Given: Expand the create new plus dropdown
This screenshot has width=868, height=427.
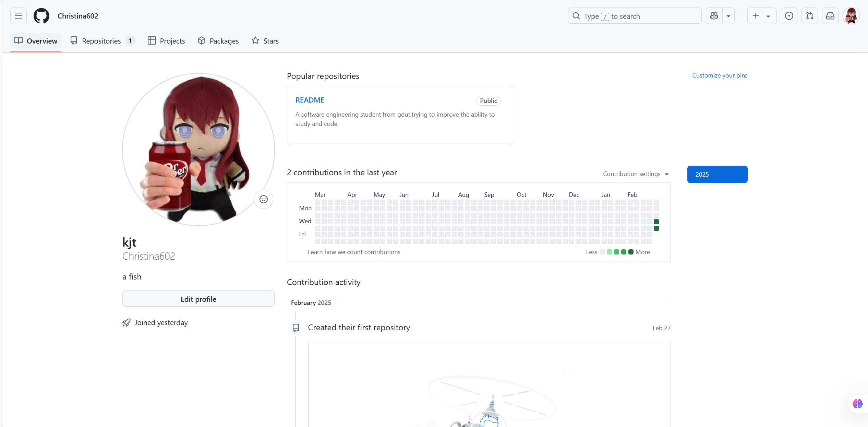Looking at the screenshot, I should (x=761, y=16).
